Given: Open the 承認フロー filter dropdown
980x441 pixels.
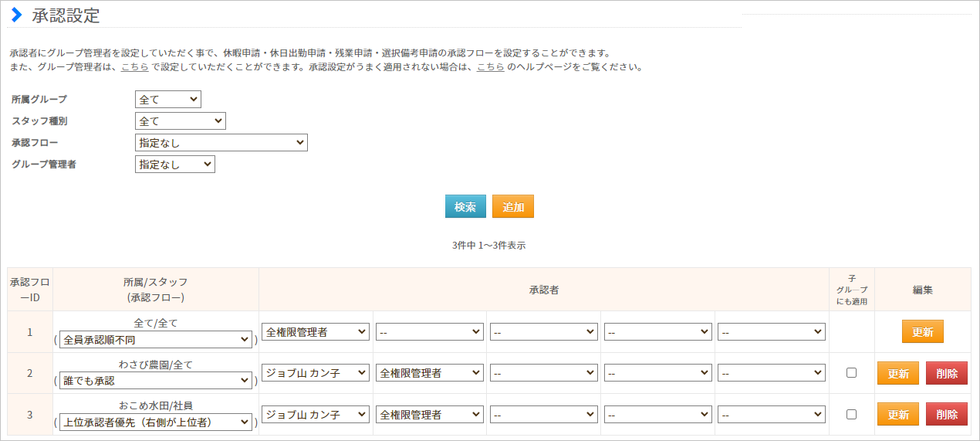Looking at the screenshot, I should pos(221,143).
